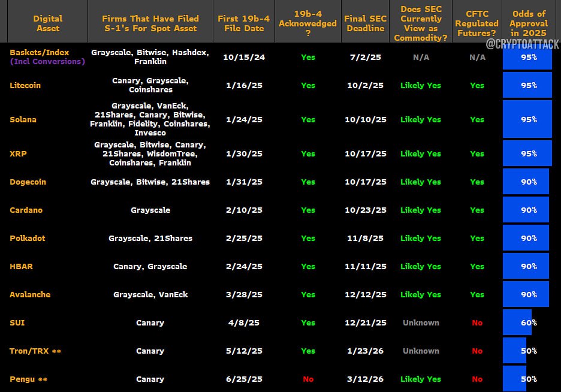The image size is (561, 392).
Task: Select "Canary, Grayscale" in HBAR row
Action: tap(150, 267)
